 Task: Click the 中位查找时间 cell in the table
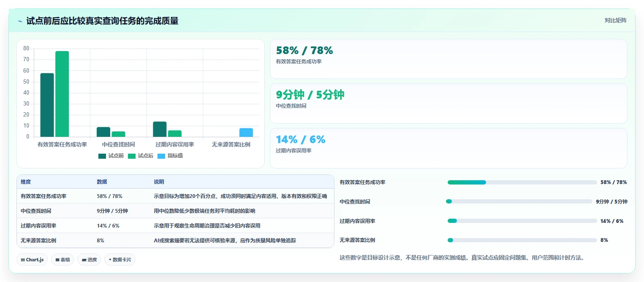pyautogui.click(x=36, y=211)
